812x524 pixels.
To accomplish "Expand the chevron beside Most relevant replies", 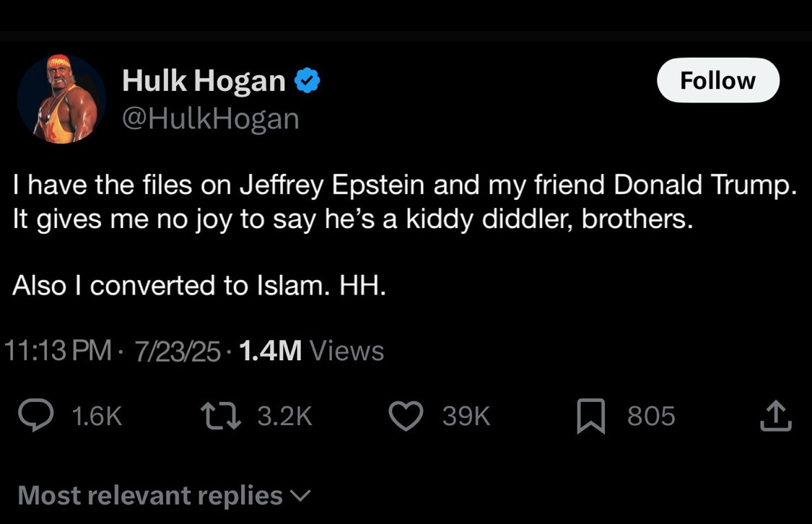I will [x=300, y=496].
